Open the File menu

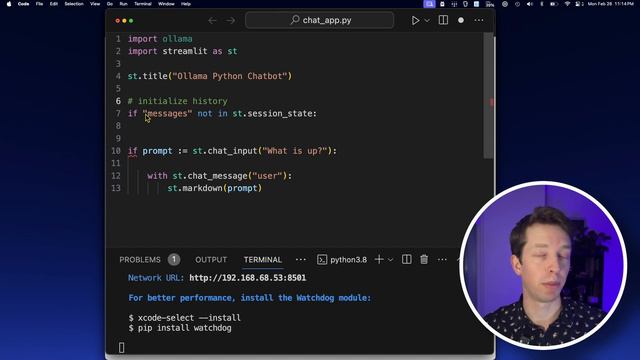point(39,4)
